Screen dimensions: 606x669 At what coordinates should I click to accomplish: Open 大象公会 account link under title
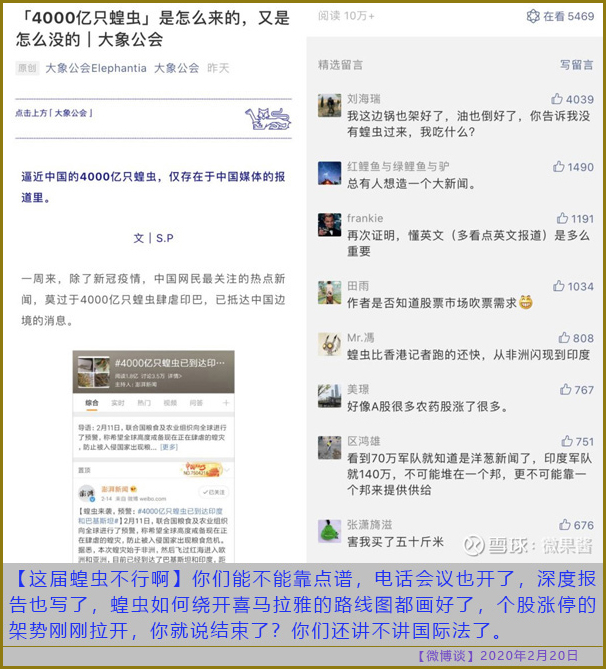point(176,68)
